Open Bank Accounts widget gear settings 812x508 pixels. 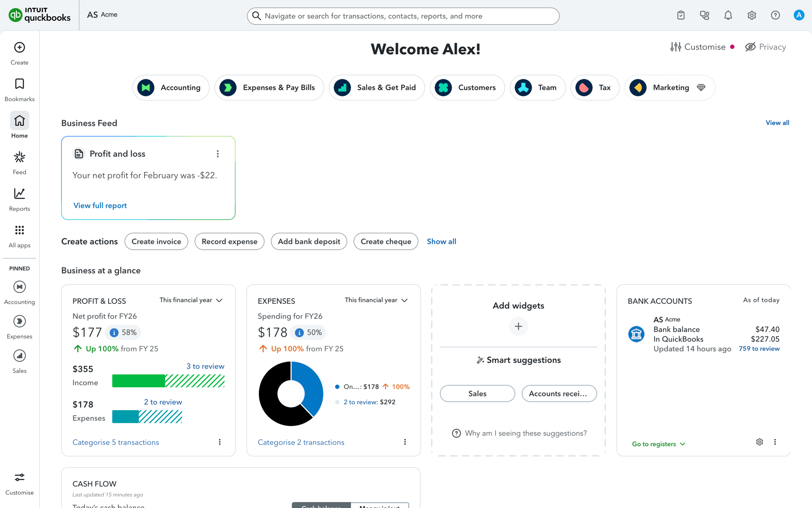coord(760,442)
